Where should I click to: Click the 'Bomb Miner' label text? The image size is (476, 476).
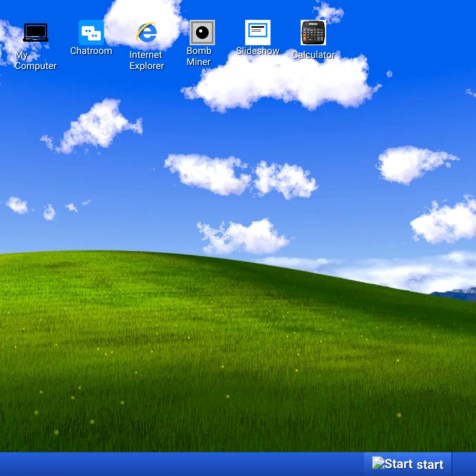pyautogui.click(x=199, y=57)
